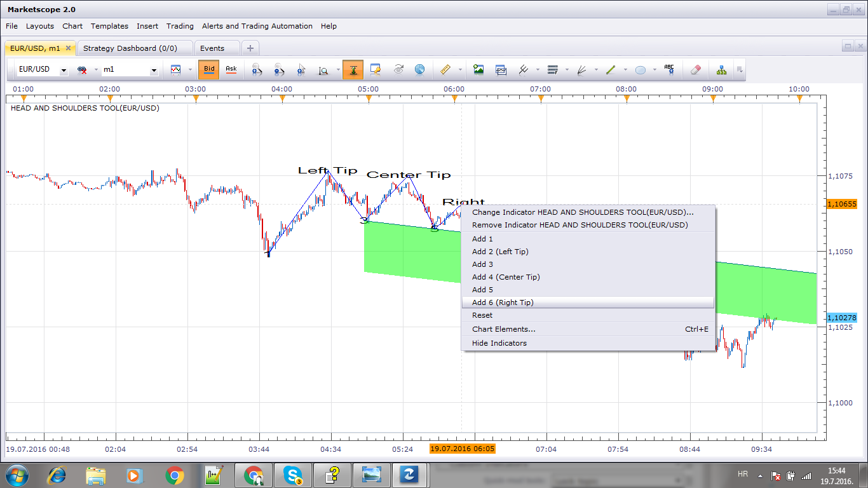Click the unlink chart chain icon
This screenshot has width=868, height=488.
[81, 69]
